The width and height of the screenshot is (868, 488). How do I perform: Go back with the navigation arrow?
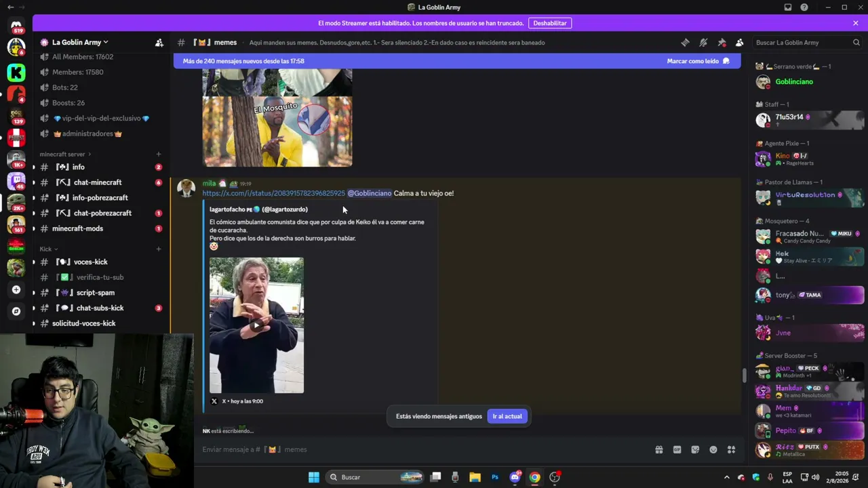[10, 7]
